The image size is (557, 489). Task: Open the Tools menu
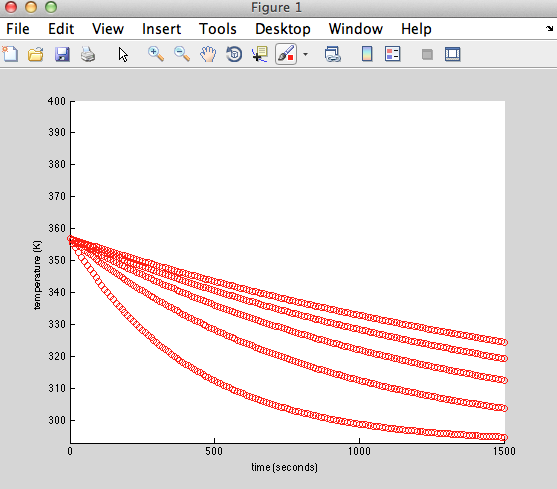tap(217, 29)
